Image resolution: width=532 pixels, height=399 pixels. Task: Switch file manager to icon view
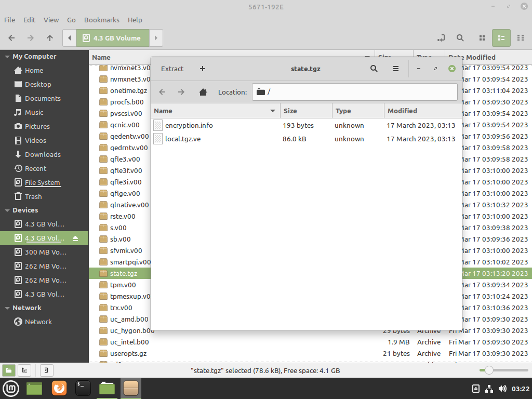[482, 38]
